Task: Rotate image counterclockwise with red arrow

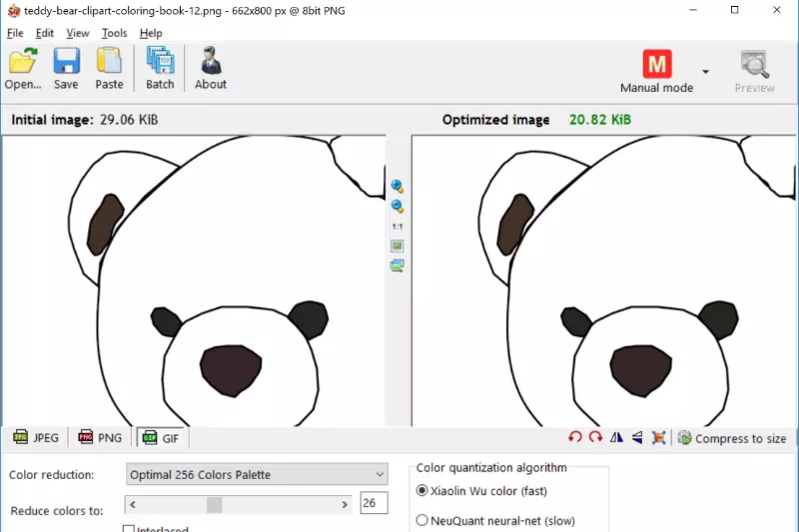Action: [574, 438]
